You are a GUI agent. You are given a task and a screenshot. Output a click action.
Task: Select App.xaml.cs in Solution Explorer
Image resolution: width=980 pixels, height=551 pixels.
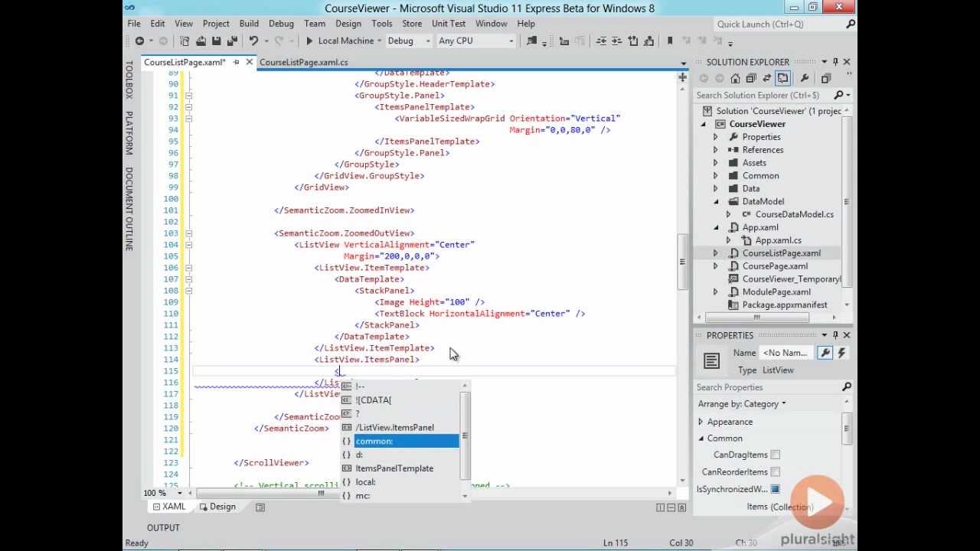[x=778, y=240]
